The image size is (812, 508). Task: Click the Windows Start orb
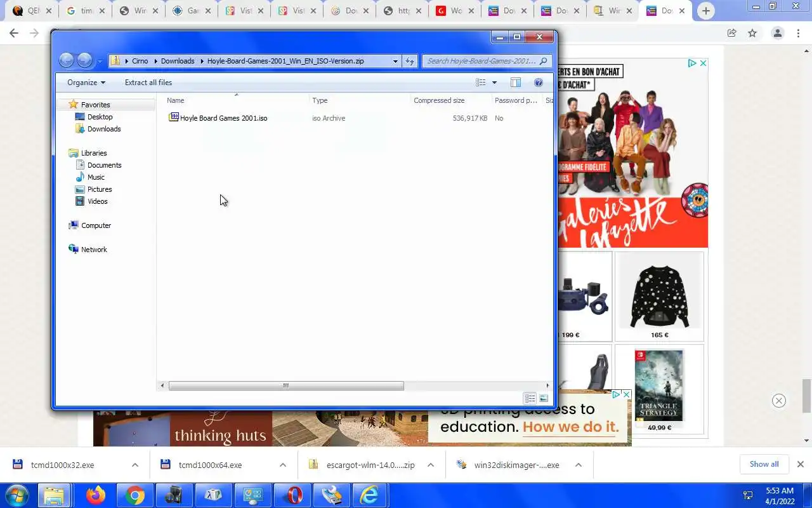[16, 495]
